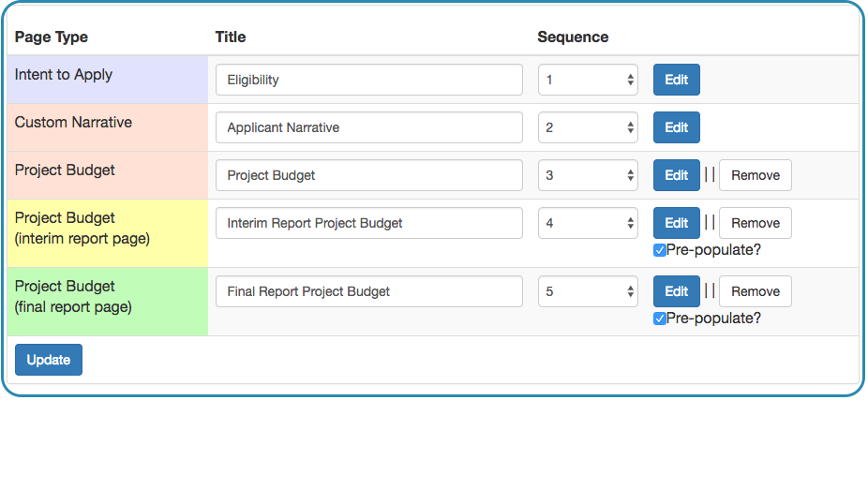This screenshot has width=868, height=504.
Task: Open sequence dropdown for Applicant Narrative row
Action: [x=588, y=127]
